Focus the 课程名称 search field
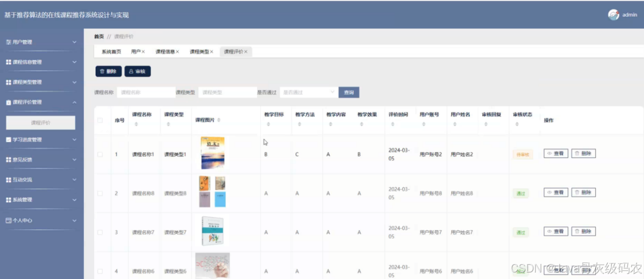The height and width of the screenshot is (279, 644). (x=146, y=92)
